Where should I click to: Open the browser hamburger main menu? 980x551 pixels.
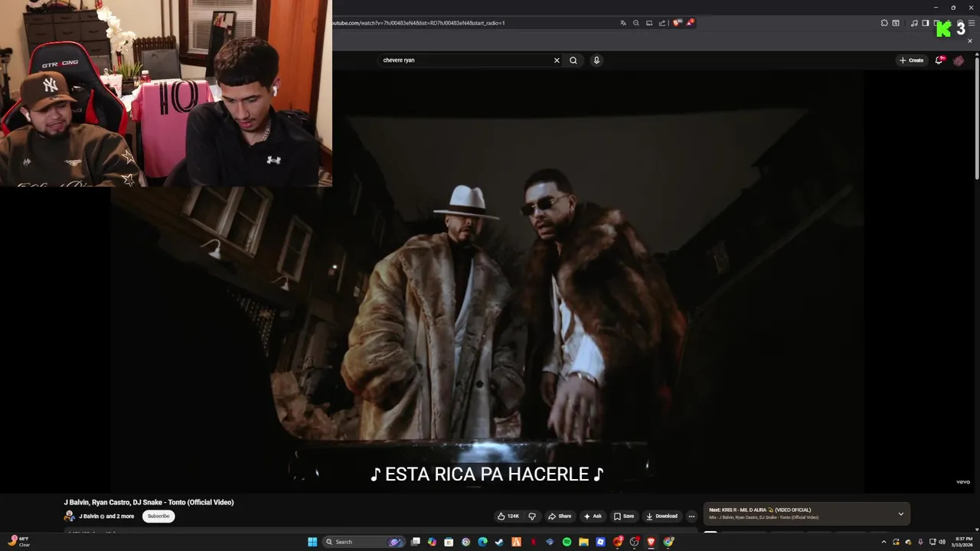coord(972,23)
